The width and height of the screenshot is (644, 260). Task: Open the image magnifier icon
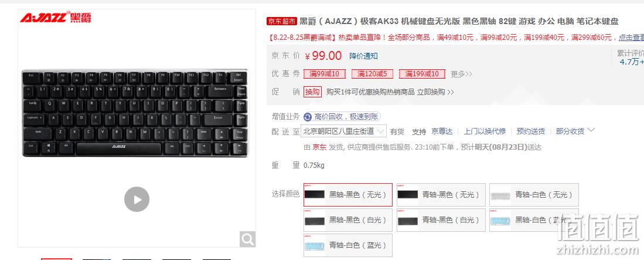248,239
